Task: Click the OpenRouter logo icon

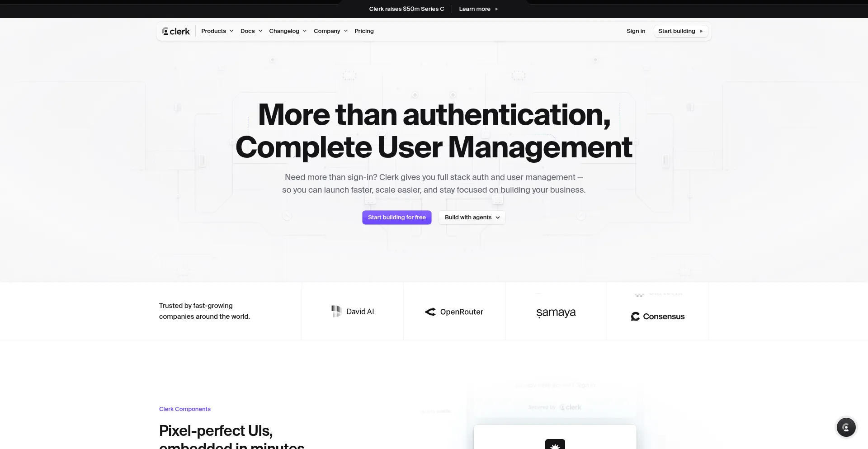Action: coord(430,312)
